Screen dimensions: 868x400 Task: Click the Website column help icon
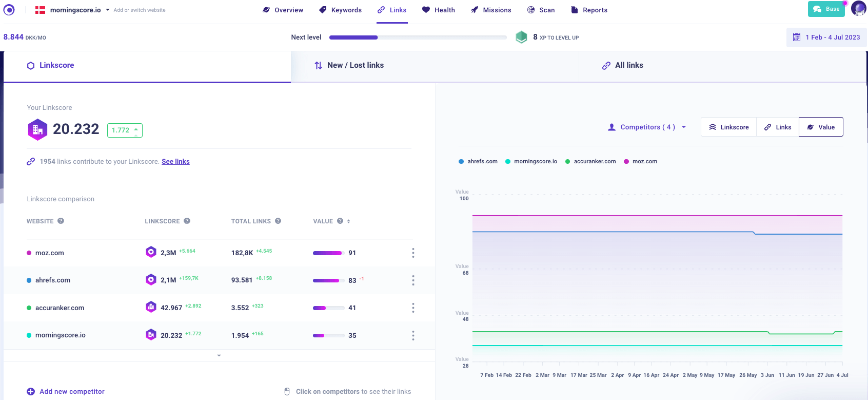tap(61, 221)
